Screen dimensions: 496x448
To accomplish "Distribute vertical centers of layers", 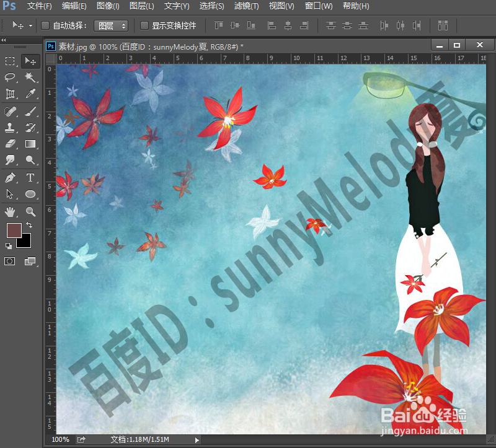I will click(347, 25).
